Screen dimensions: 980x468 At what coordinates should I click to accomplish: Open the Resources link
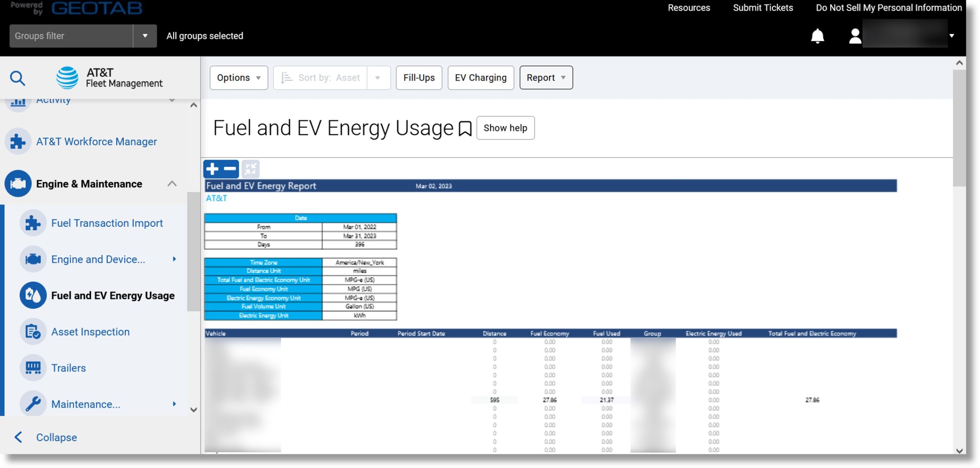click(x=689, y=8)
